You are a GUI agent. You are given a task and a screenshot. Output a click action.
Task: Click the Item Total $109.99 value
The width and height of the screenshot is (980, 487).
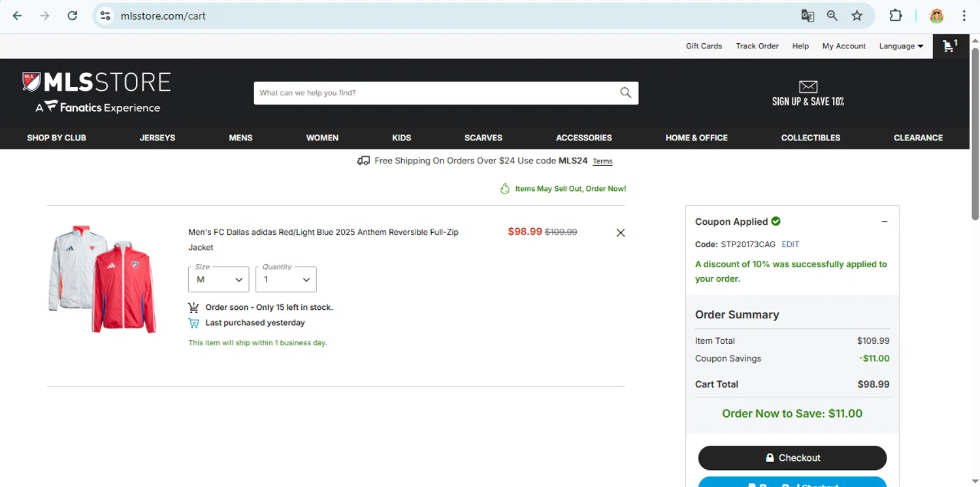[874, 341]
